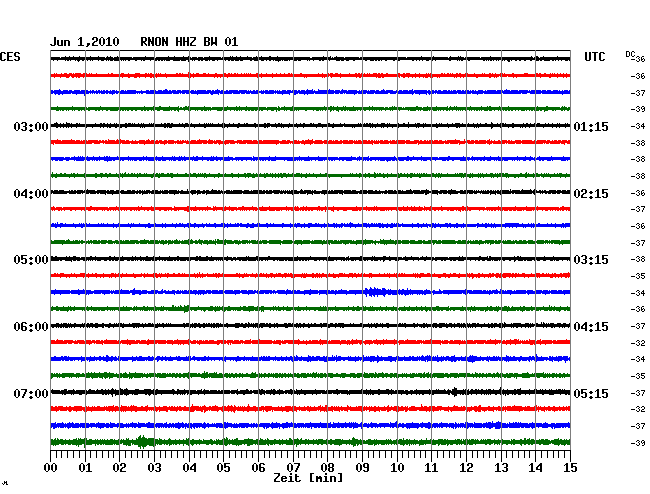Select minute tick label "07" on the axis
The height and width of the screenshot is (494, 650).
293,468
